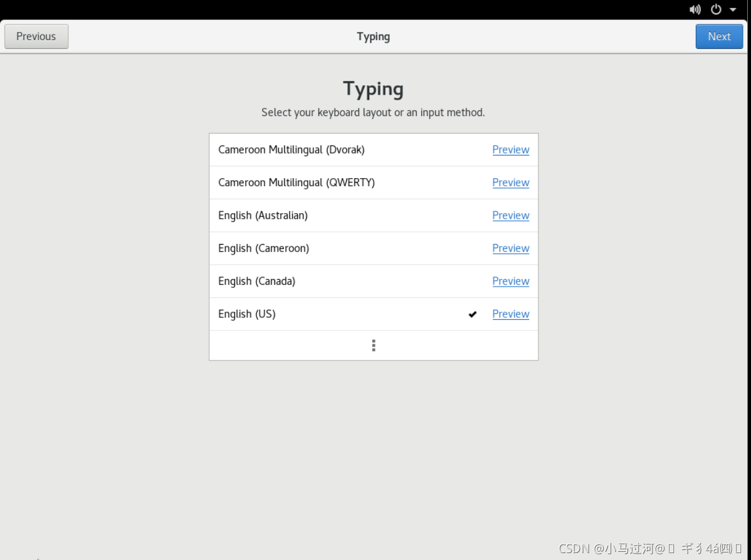This screenshot has height=560, width=751.
Task: Select Cameroon Multilingual (QWERTY) layout
Action: click(x=374, y=182)
